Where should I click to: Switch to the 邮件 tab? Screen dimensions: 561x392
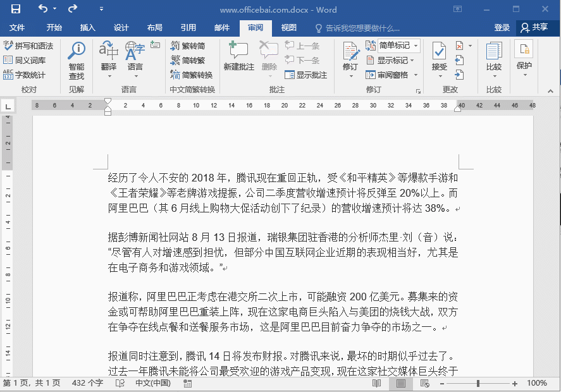coord(222,28)
